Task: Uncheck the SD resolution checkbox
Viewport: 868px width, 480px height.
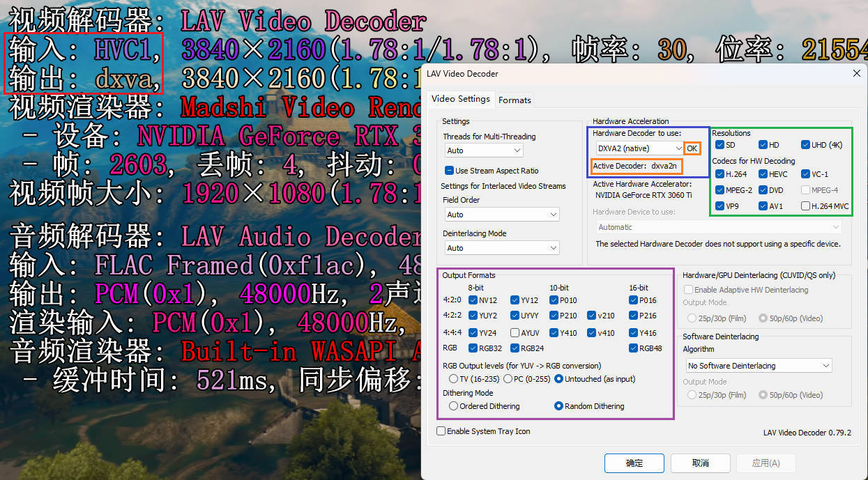Action: coord(720,145)
